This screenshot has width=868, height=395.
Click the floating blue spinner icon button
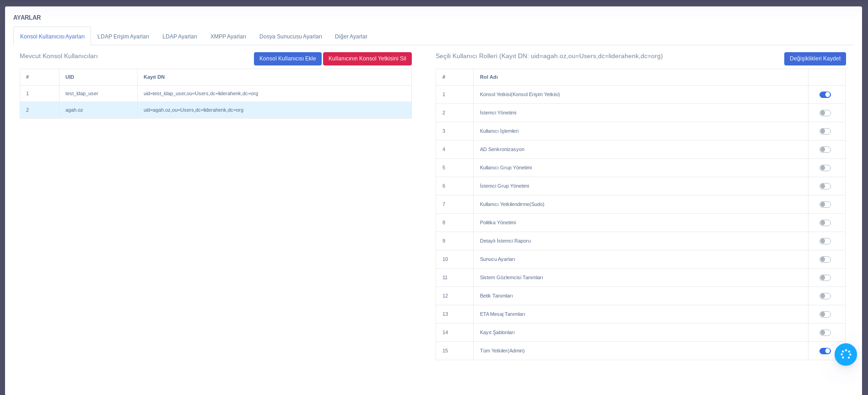click(x=845, y=354)
